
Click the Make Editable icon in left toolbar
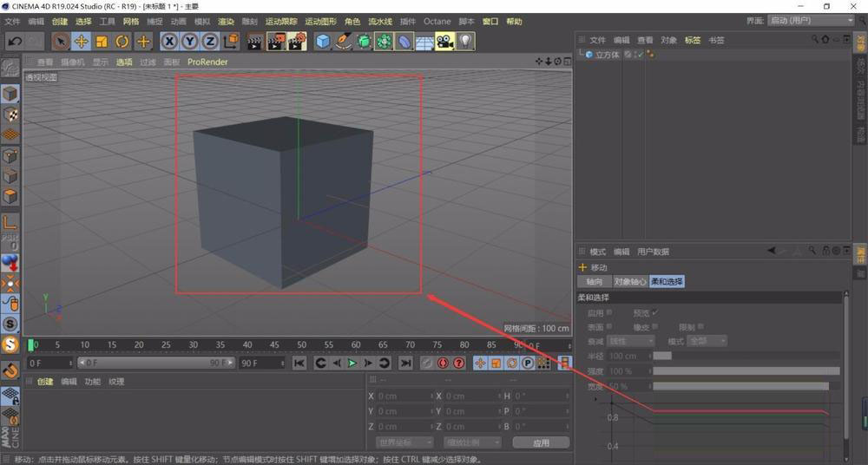point(10,68)
